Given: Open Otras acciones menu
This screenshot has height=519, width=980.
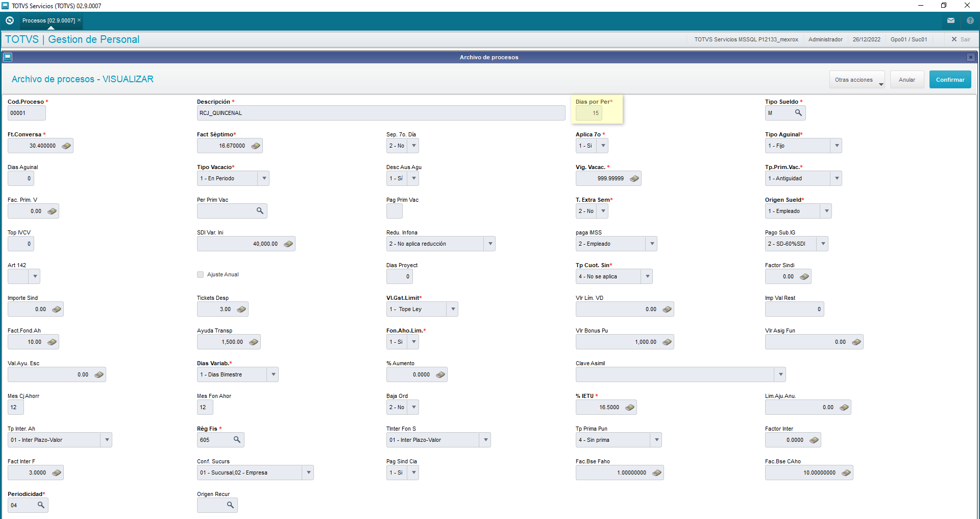Looking at the screenshot, I should (857, 80).
